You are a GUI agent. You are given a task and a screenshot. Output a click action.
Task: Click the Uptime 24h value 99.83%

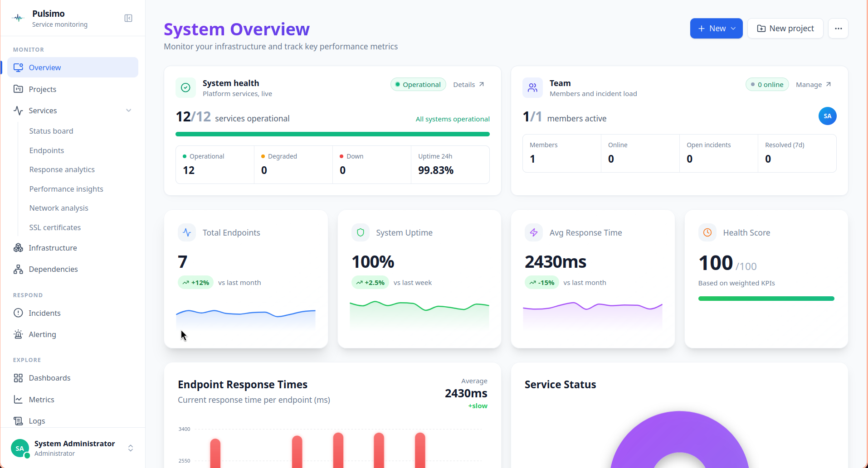(436, 170)
